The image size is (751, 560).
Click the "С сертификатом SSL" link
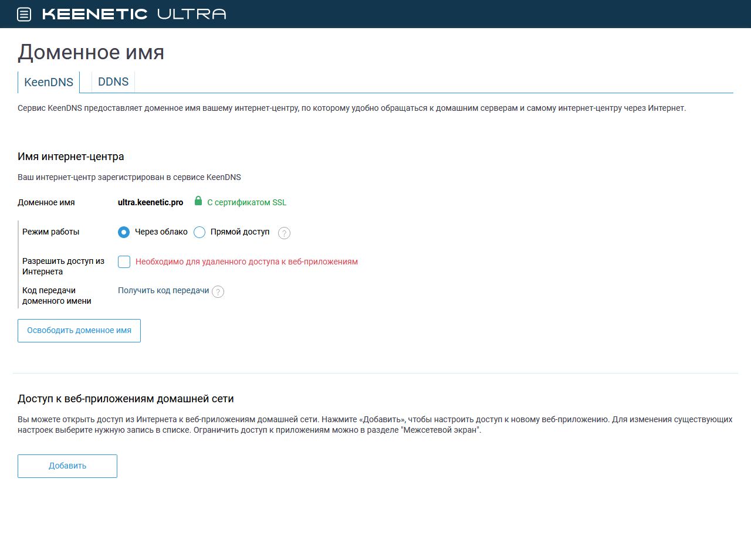coord(247,202)
